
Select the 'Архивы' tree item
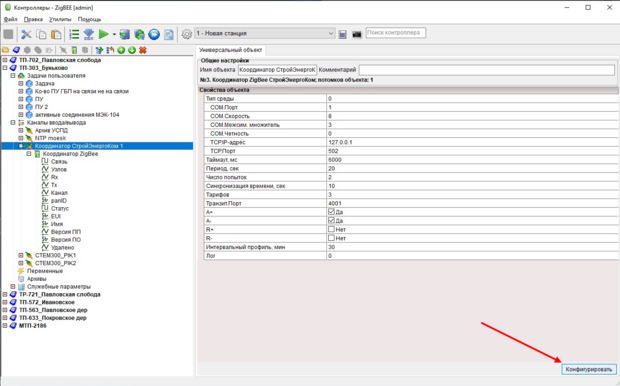tap(36, 279)
